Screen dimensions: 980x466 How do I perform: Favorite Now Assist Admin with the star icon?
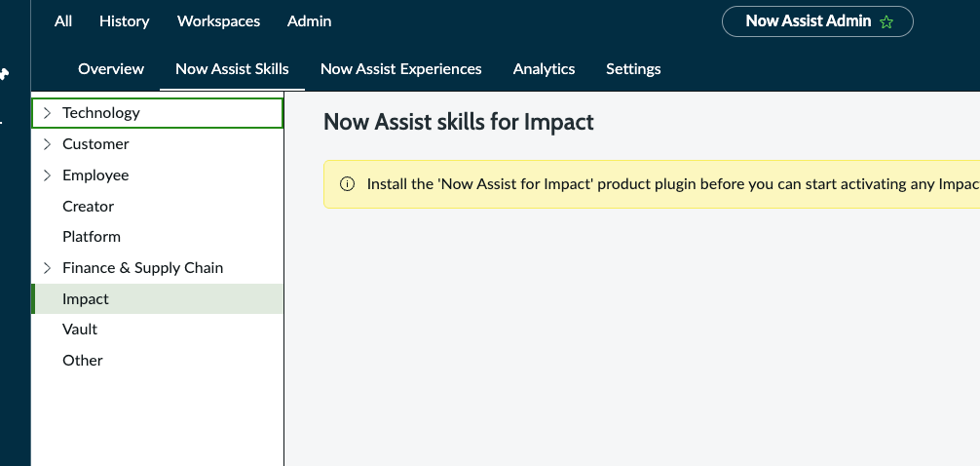pyautogui.click(x=886, y=21)
